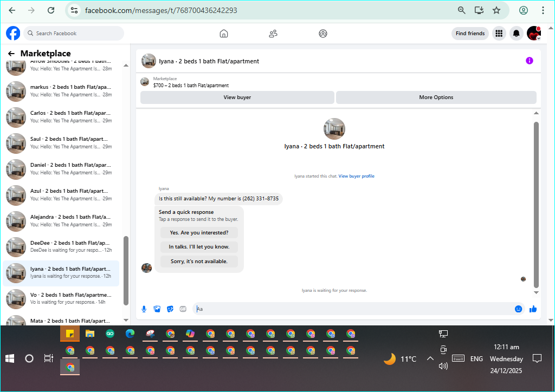Open the Vo conversation

pyautogui.click(x=61, y=299)
